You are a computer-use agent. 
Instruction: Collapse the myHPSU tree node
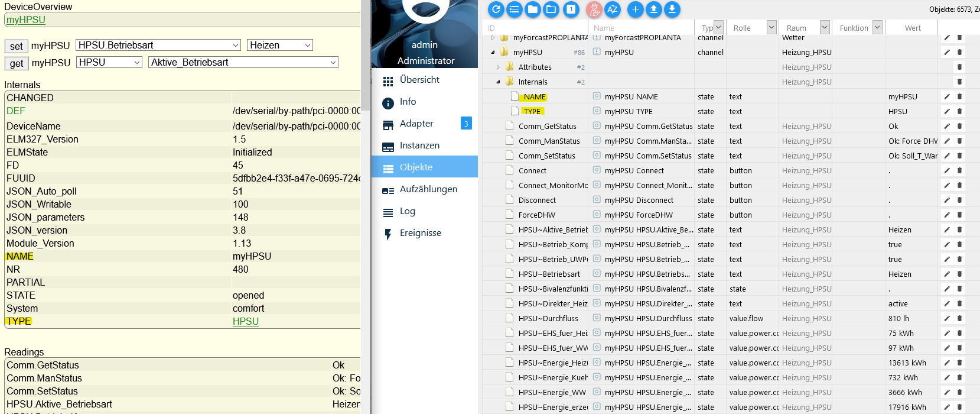pos(493,52)
